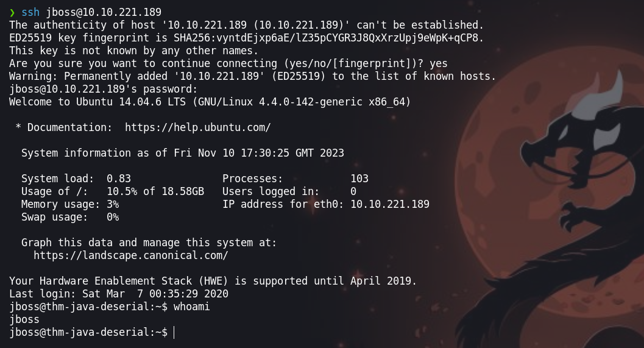Click the Memory usage 3% value
The height and width of the screenshot is (348, 644).
click(x=113, y=204)
